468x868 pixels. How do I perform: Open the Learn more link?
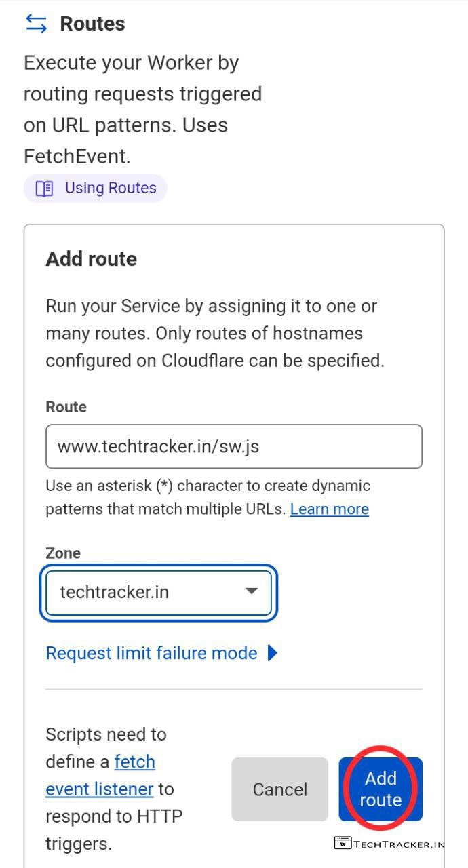[329, 509]
